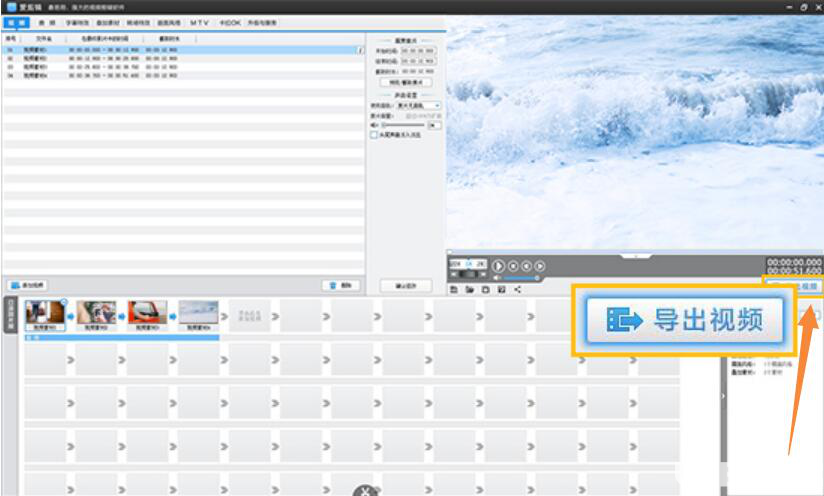Open the 卡拉OK tab
This screenshot has height=496, width=824.
click(x=230, y=23)
